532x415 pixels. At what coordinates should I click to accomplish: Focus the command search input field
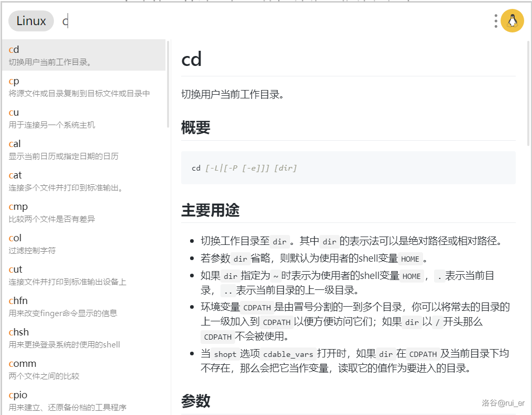coord(262,21)
